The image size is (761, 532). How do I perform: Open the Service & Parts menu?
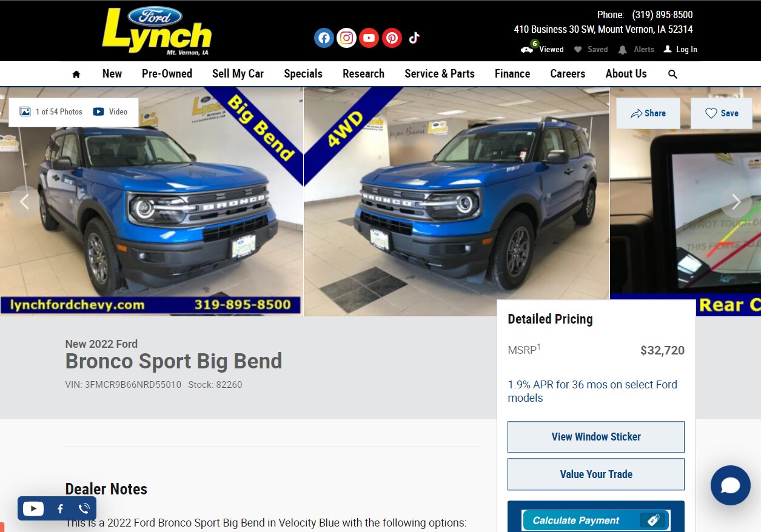(x=440, y=74)
